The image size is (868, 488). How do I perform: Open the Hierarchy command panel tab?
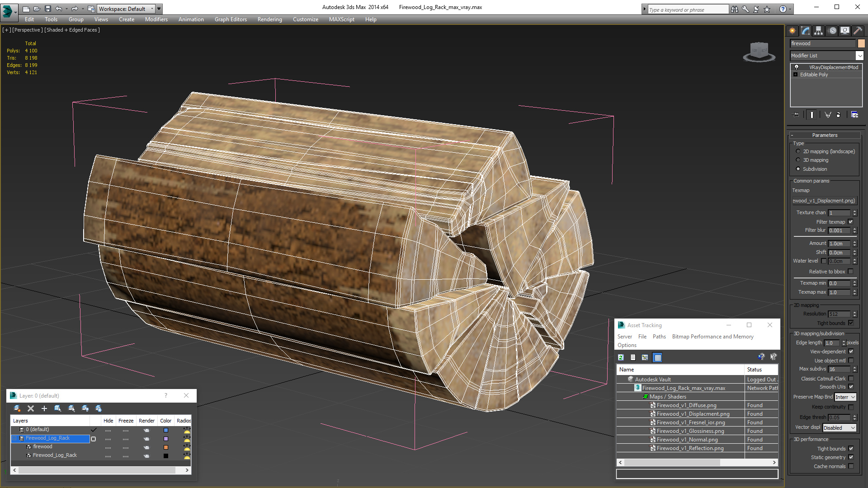(819, 31)
